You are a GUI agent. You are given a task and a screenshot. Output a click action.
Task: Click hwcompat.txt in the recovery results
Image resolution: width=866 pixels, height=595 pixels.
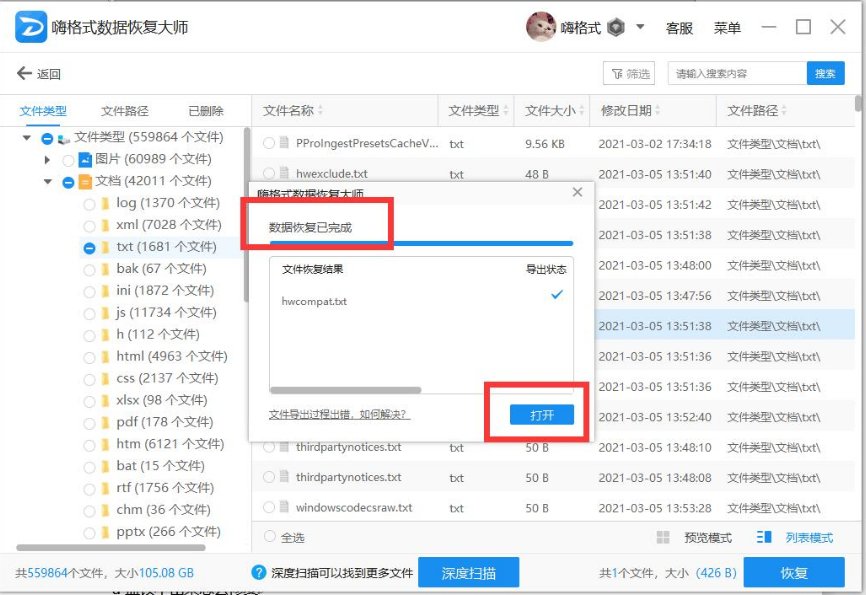tap(314, 302)
